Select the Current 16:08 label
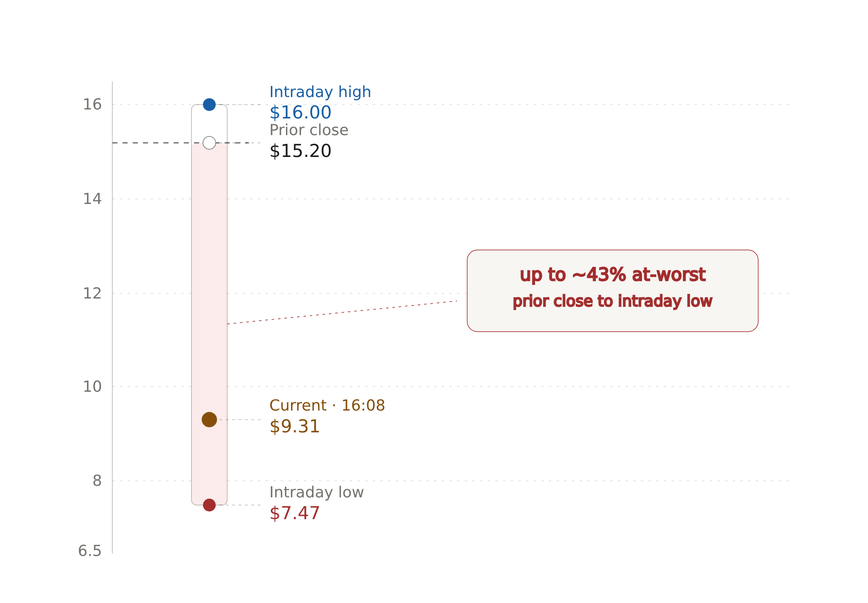Viewport: 868px width, 603px height. click(327, 405)
